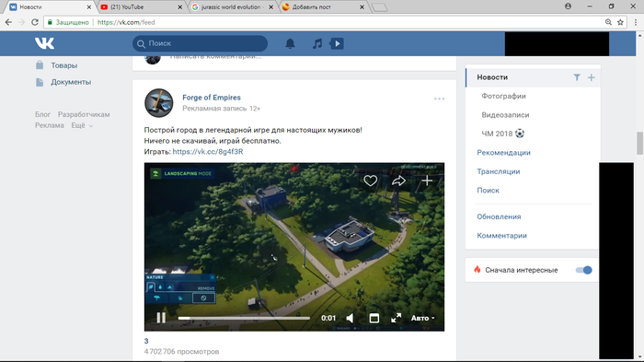Click Forge of Empires avatar
The height and width of the screenshot is (362, 644).
[x=158, y=103]
